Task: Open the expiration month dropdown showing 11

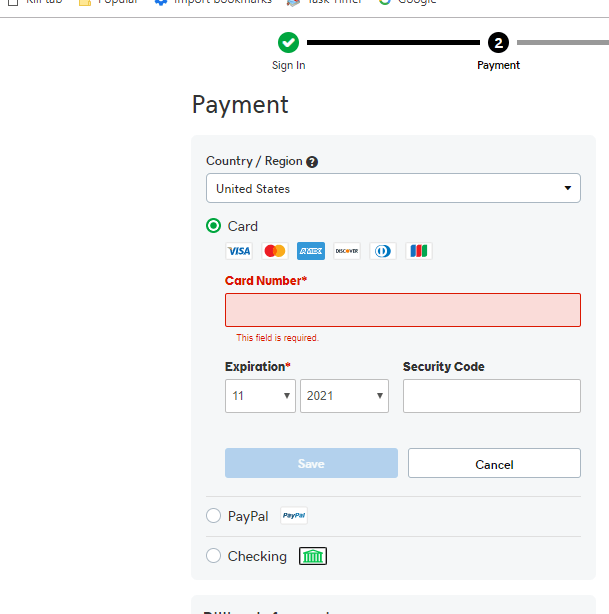Action: pos(260,396)
